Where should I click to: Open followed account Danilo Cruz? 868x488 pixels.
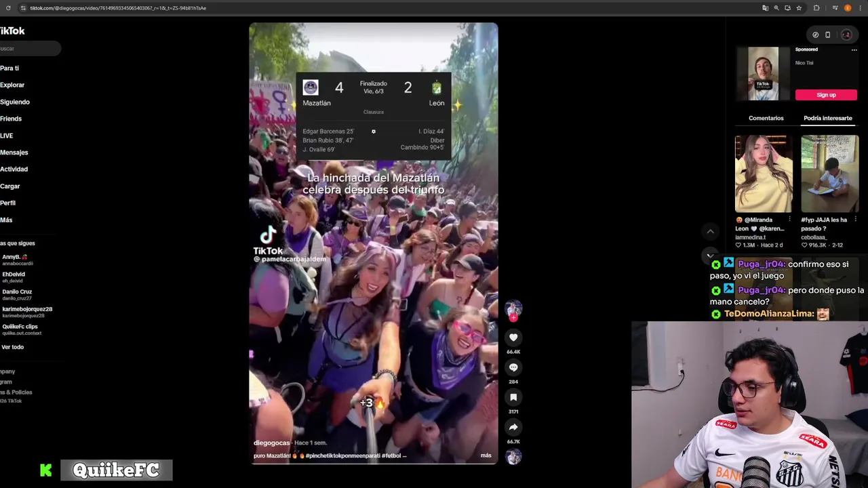pos(17,294)
